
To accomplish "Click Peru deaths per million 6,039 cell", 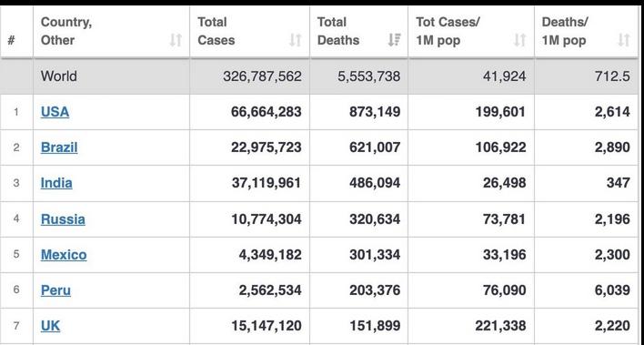I will (612, 290).
